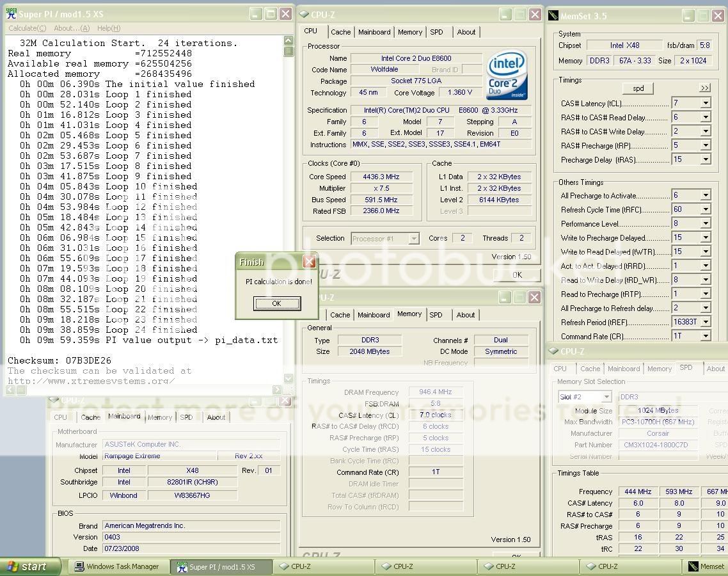Open RAS# to CAS# Read Delay dropdown
The height and width of the screenshot is (576, 728).
click(x=705, y=117)
